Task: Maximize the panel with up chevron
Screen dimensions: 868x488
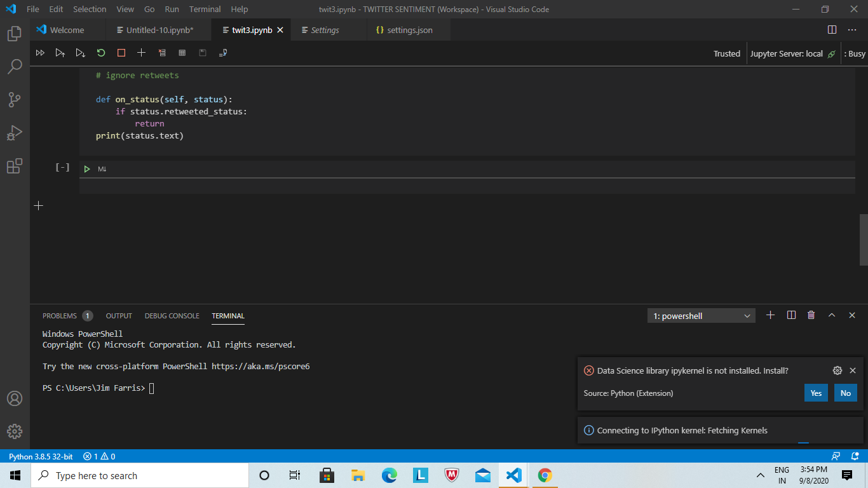Action: coord(832,315)
